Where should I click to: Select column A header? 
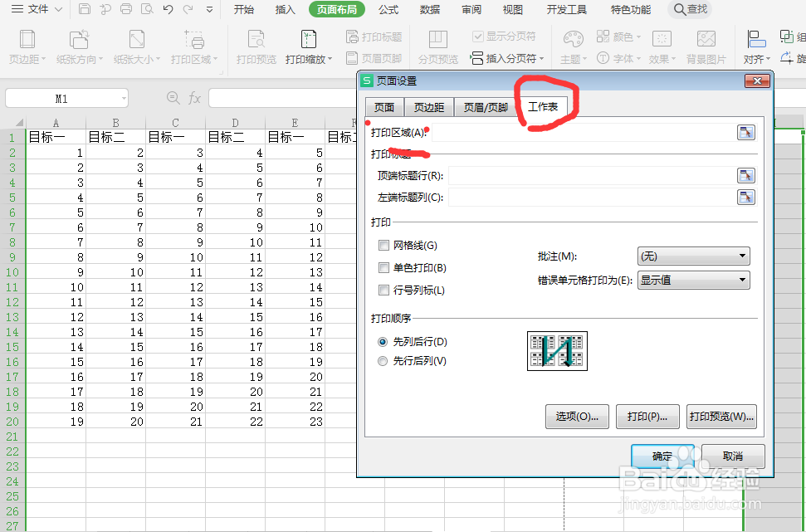coord(56,123)
